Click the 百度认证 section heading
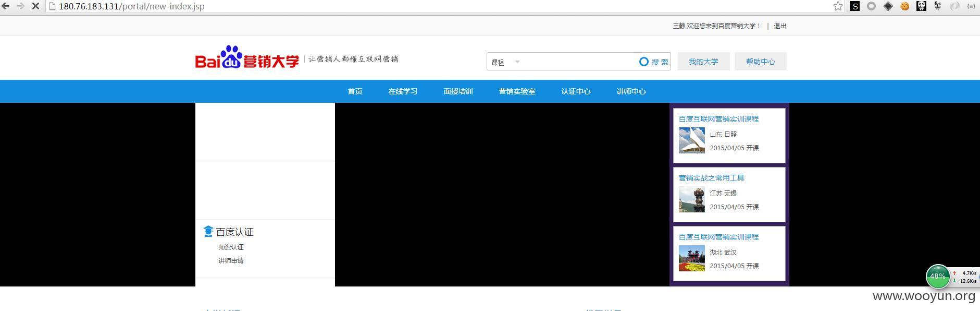 tap(235, 232)
